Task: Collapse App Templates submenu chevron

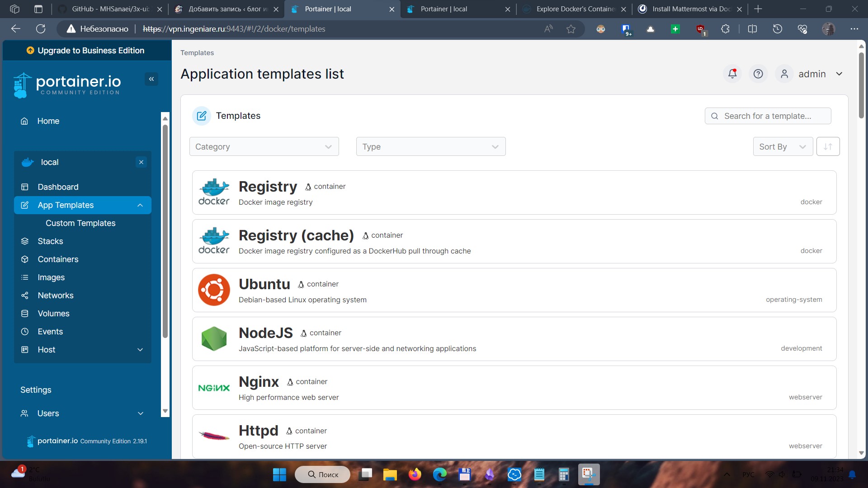Action: point(140,205)
